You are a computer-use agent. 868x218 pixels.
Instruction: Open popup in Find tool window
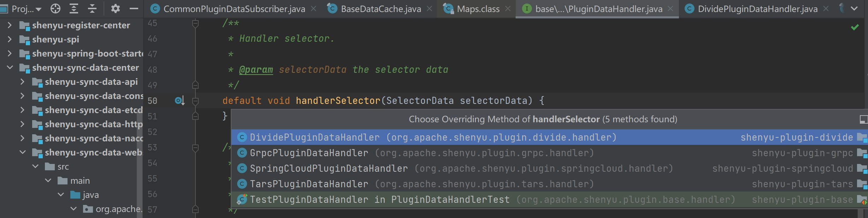863,119
